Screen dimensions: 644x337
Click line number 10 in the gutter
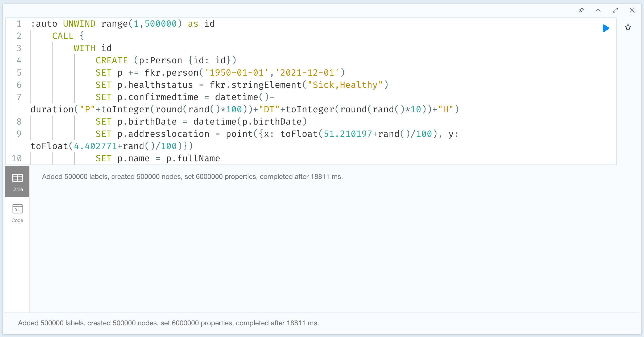17,158
